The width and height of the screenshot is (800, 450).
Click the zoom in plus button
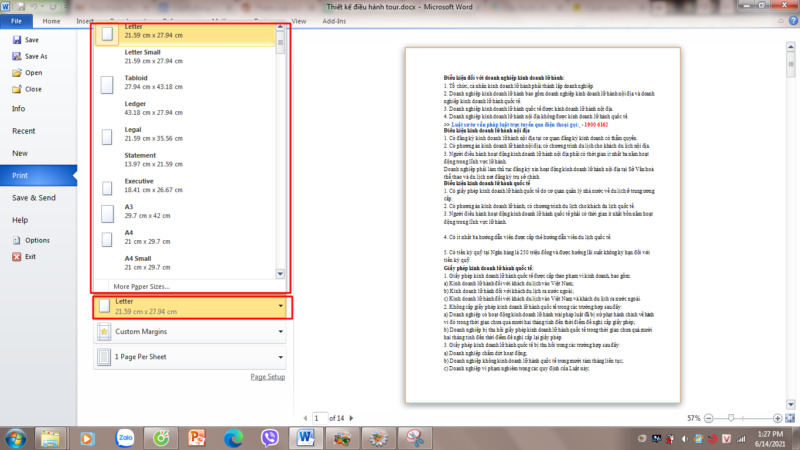pyautogui.click(x=777, y=418)
